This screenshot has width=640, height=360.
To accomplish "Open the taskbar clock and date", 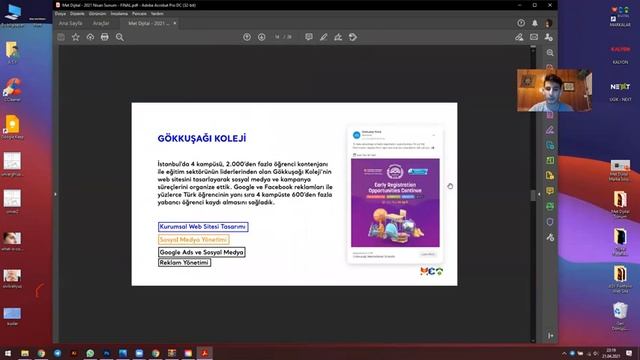I will [x=611, y=353].
